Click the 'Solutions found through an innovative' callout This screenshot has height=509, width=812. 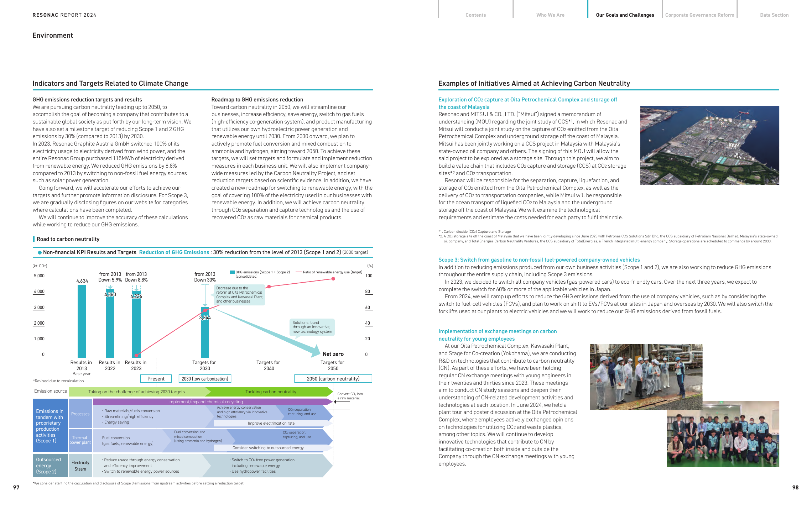point(312,327)
